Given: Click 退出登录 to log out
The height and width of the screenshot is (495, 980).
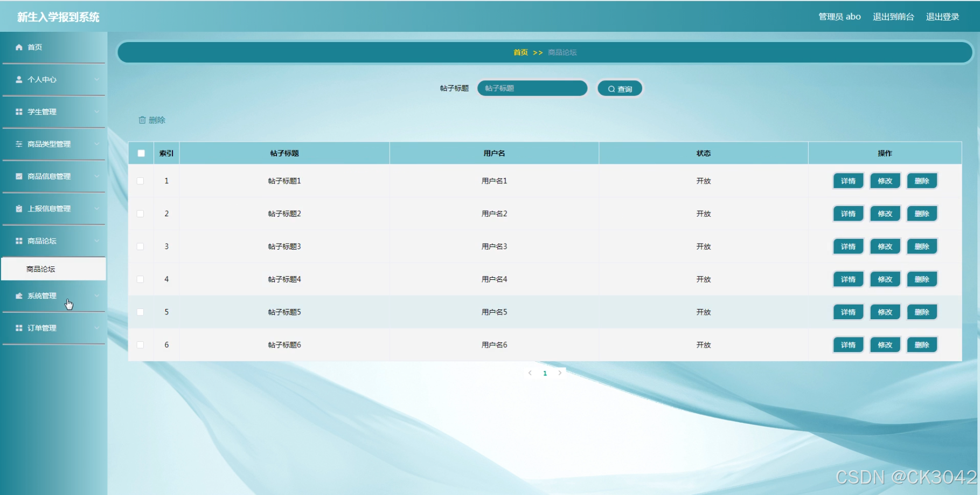Looking at the screenshot, I should point(942,17).
